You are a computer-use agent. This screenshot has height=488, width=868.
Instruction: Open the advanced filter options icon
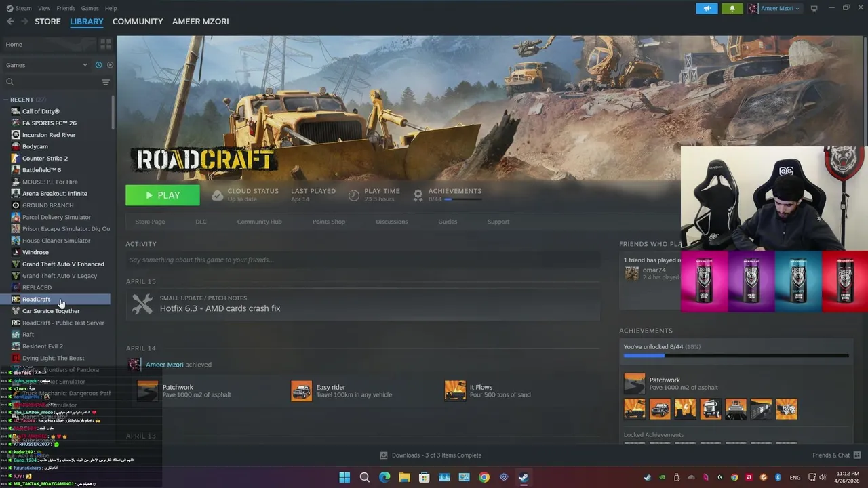(106, 82)
